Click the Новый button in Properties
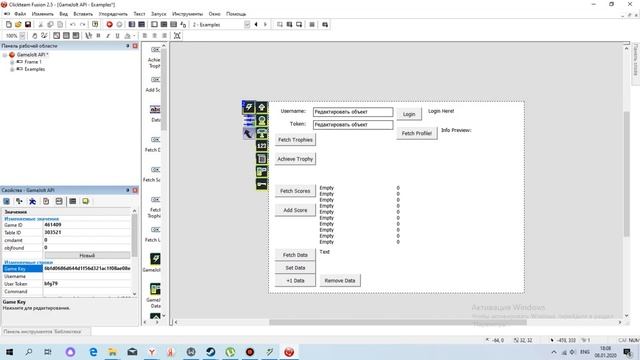 tap(87, 256)
